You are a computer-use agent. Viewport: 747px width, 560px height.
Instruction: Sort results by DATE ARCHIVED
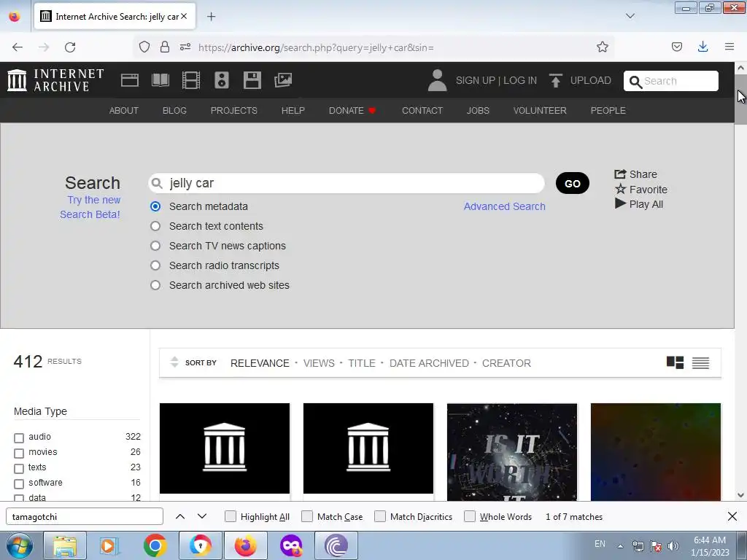click(429, 363)
